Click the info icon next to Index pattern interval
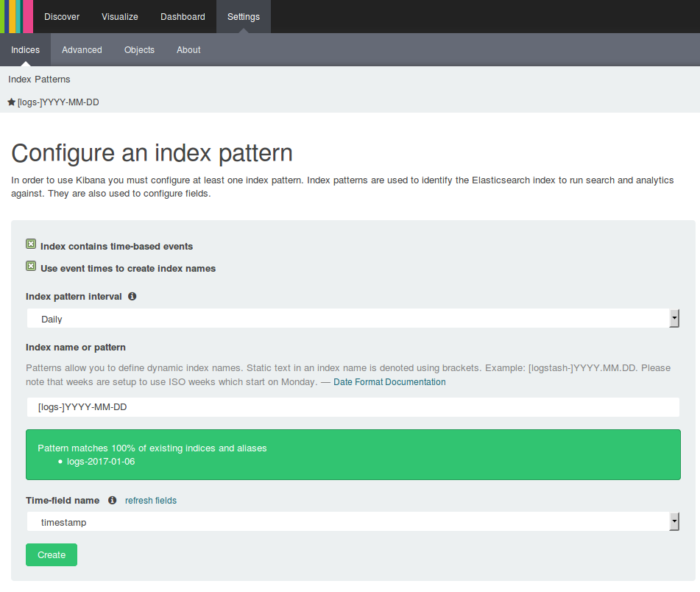700x592 pixels. (132, 296)
